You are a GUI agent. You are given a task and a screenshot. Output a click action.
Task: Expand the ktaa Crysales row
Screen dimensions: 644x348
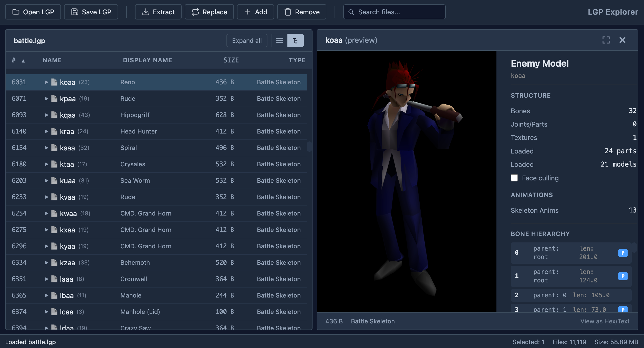pos(46,164)
